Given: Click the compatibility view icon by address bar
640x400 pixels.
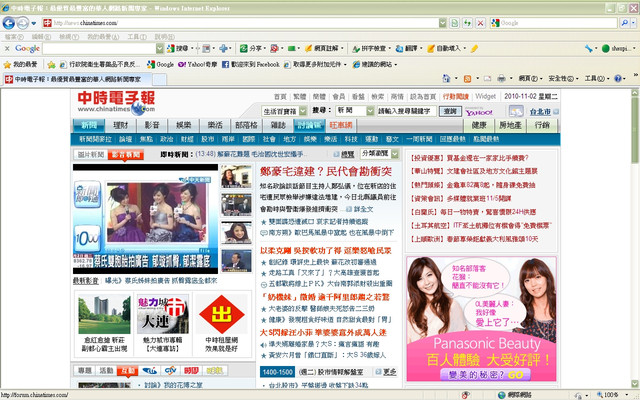Looking at the screenshot, I should point(454,23).
